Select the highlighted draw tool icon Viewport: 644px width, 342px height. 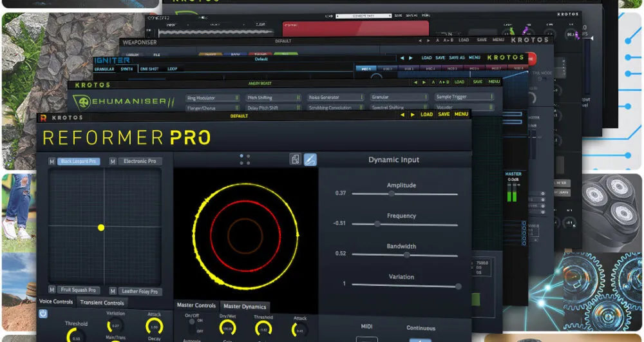point(310,159)
